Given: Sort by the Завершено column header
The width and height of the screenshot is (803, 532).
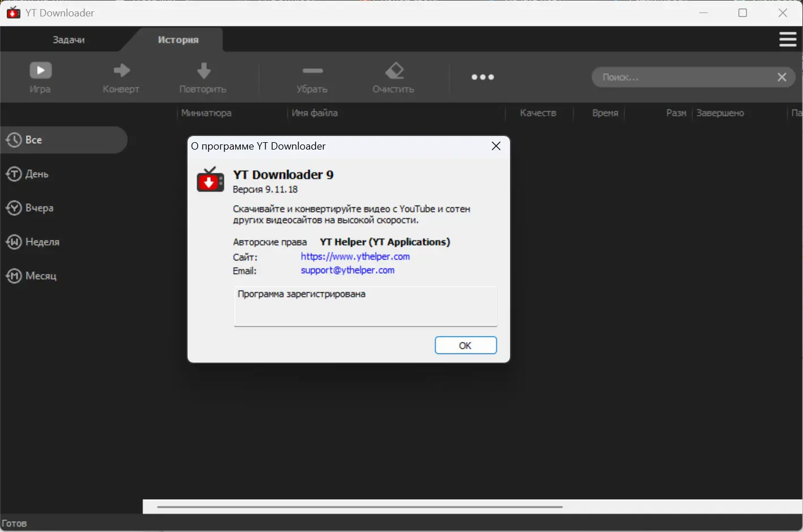Looking at the screenshot, I should 720,113.
